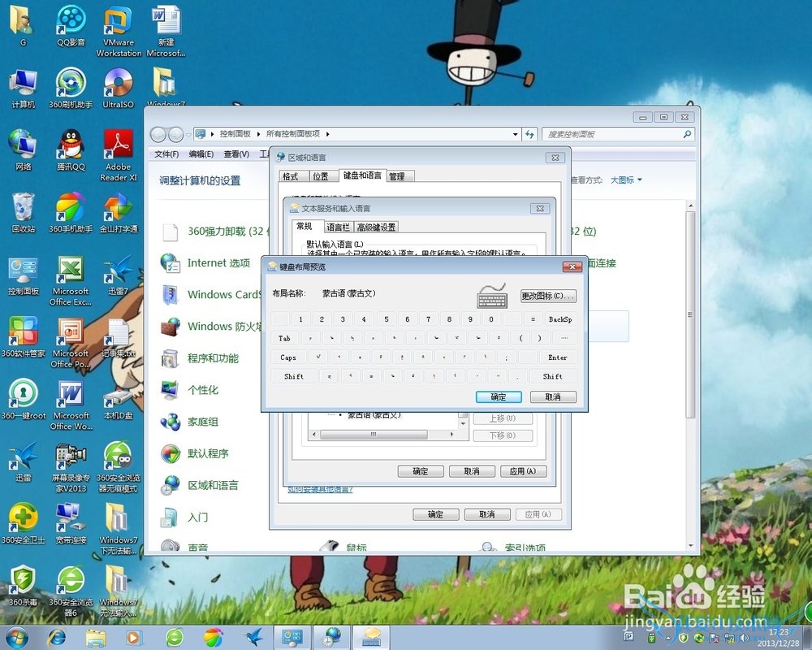Click the keyboard icon in layout preview
The height and width of the screenshot is (650, 812).
tap(491, 296)
